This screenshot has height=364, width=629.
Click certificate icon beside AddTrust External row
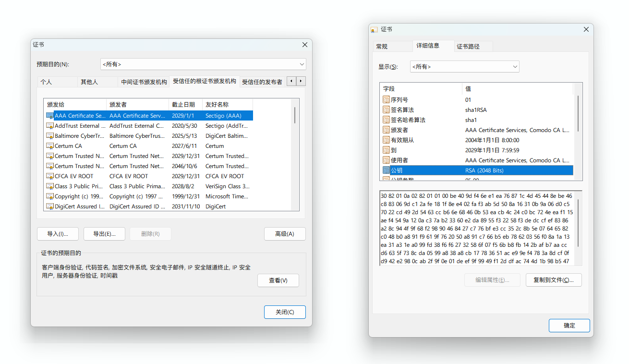pyautogui.click(x=50, y=126)
